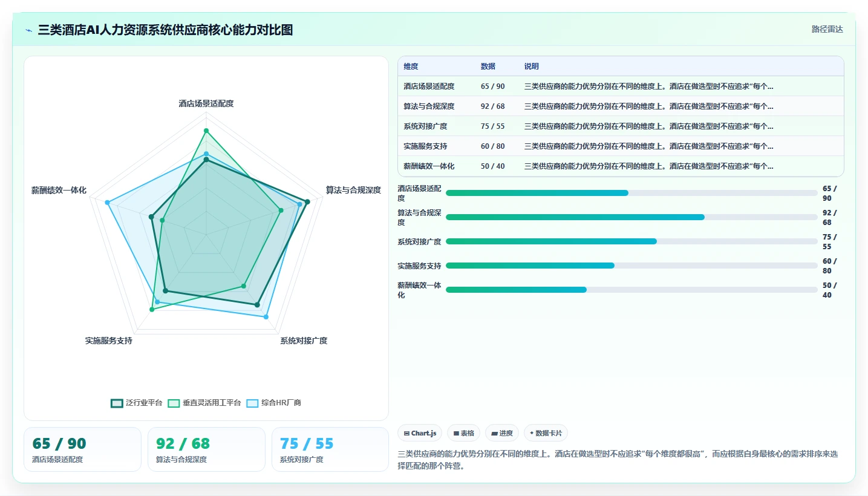Click the 酒店场景适配度 progress bar
868x496 pixels.
631,193
